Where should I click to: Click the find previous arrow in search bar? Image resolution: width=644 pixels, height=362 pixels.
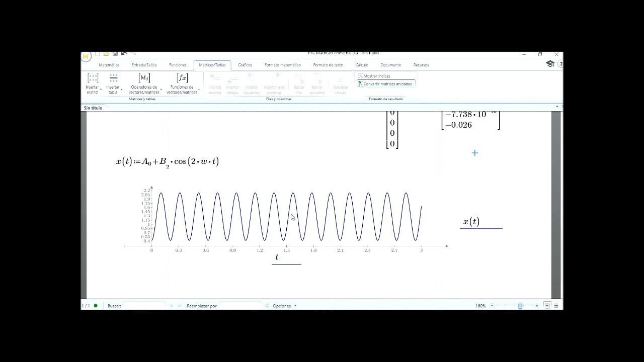pos(172,306)
